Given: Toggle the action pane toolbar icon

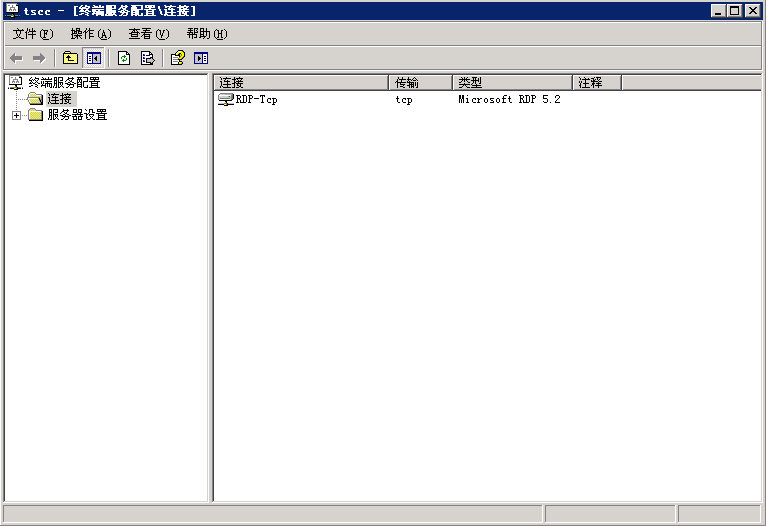Looking at the screenshot, I should (201, 59).
